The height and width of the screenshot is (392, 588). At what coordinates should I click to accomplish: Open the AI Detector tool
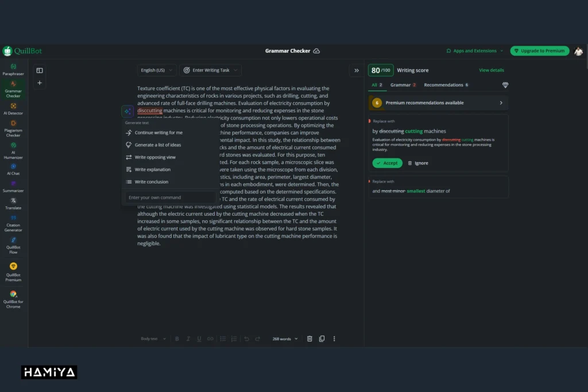coord(13,108)
